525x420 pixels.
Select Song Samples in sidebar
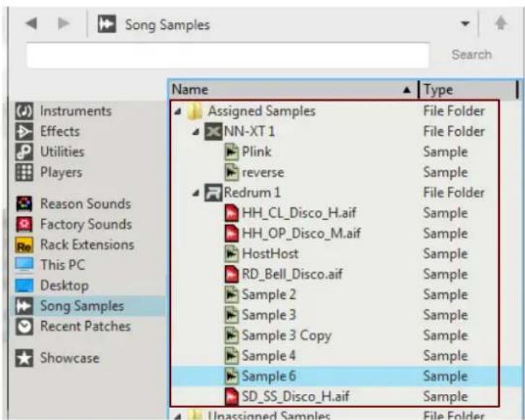[82, 306]
